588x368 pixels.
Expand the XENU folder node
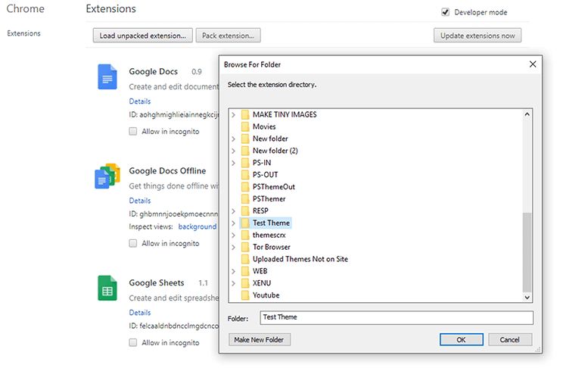[234, 283]
